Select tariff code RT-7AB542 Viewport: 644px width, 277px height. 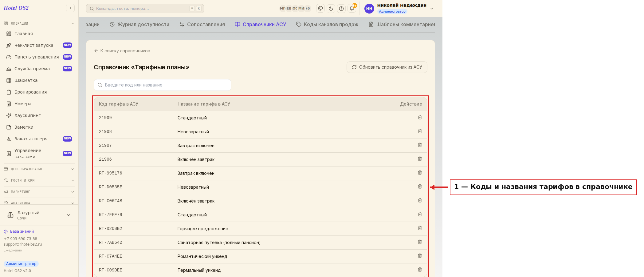coord(111,243)
